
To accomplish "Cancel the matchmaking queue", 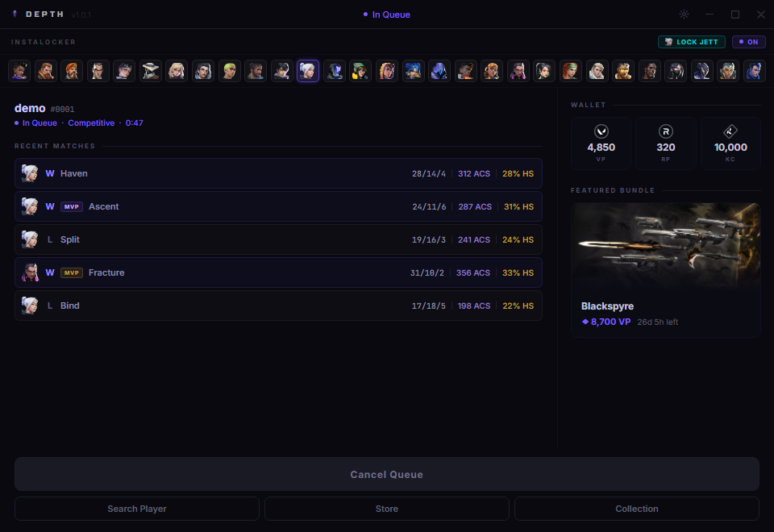I will point(386,474).
